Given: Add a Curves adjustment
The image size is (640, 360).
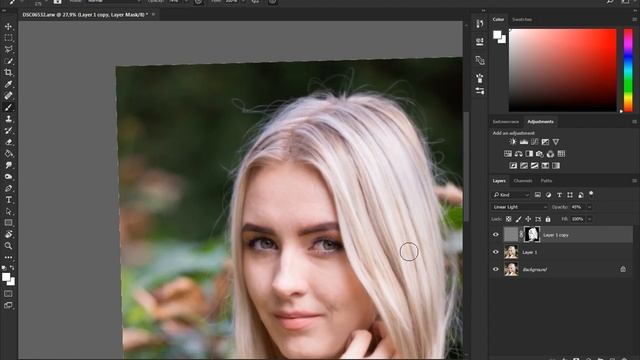Looking at the screenshot, I should point(534,142).
